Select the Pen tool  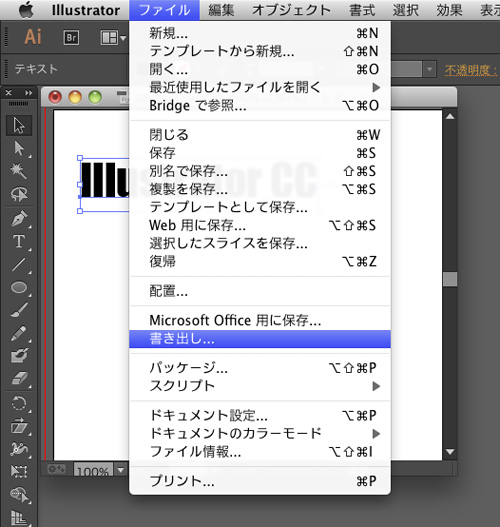[19, 219]
